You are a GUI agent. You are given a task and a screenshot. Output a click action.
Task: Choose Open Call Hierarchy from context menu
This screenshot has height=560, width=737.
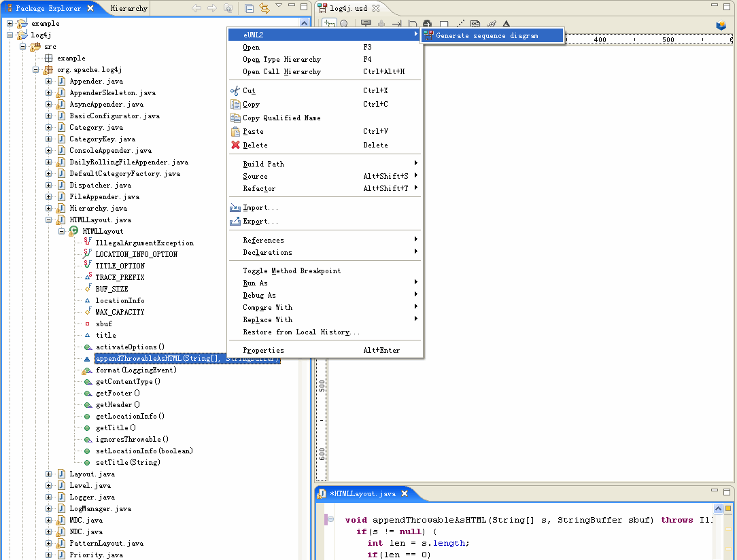[281, 71]
